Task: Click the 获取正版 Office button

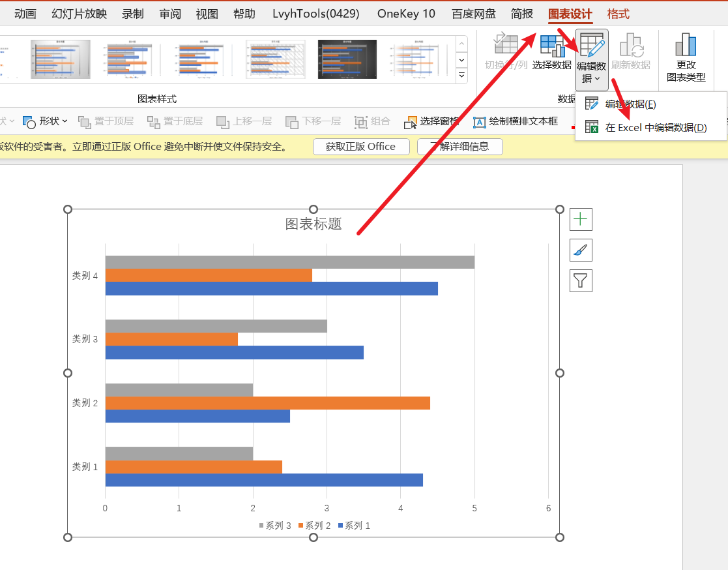Action: [360, 147]
